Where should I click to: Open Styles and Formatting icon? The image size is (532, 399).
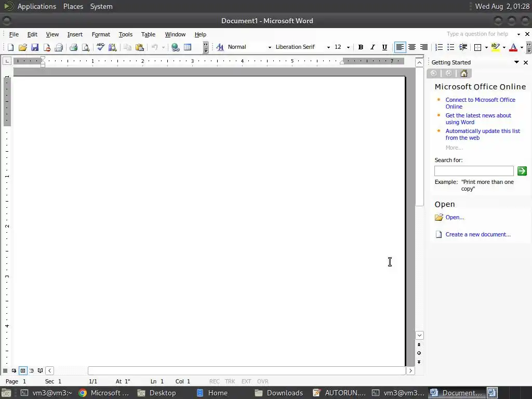tap(220, 47)
